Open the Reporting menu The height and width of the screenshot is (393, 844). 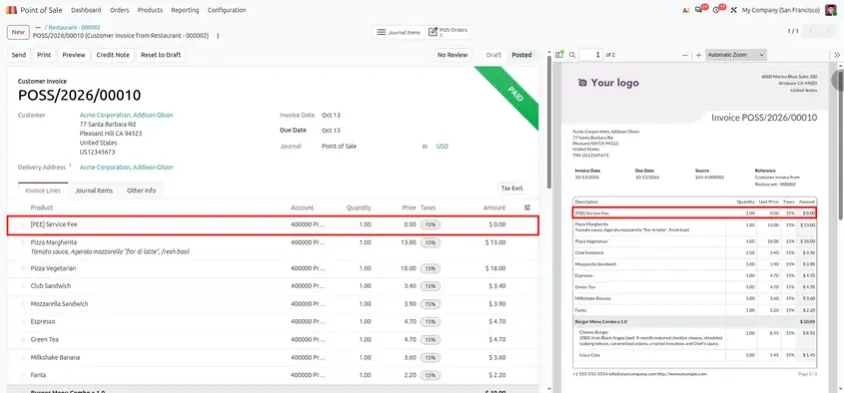(x=185, y=10)
